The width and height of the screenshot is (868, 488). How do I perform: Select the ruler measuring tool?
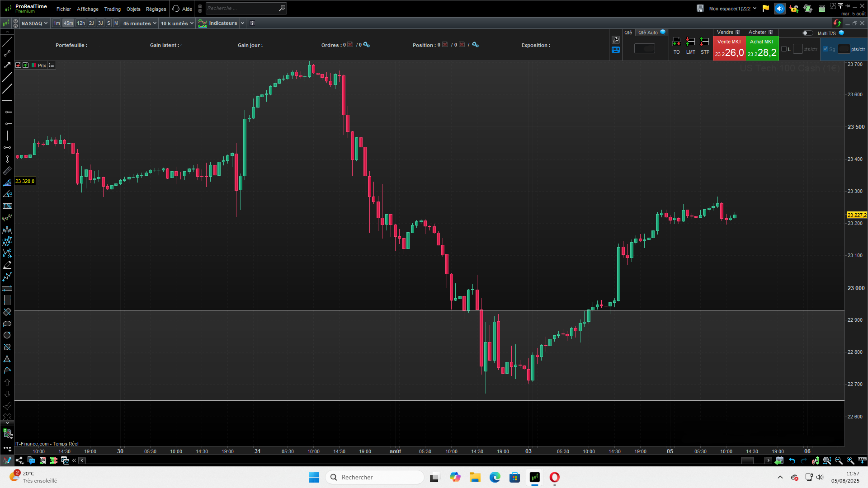point(7,171)
